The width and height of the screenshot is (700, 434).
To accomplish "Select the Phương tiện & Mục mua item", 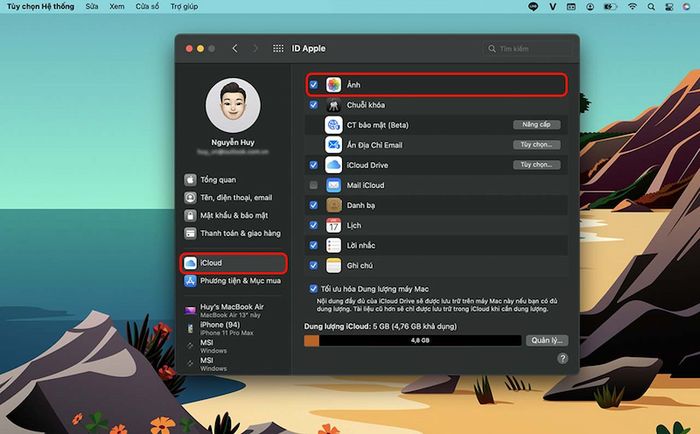I will tap(233, 281).
